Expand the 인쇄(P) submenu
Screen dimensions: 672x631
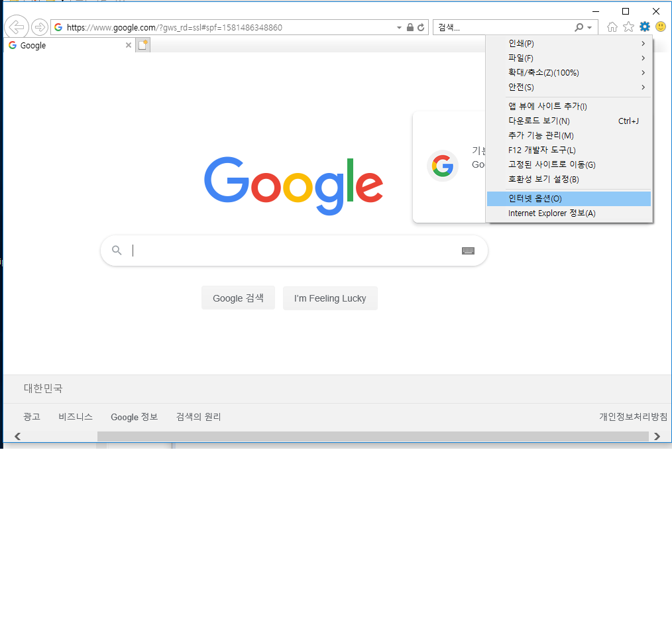point(569,43)
